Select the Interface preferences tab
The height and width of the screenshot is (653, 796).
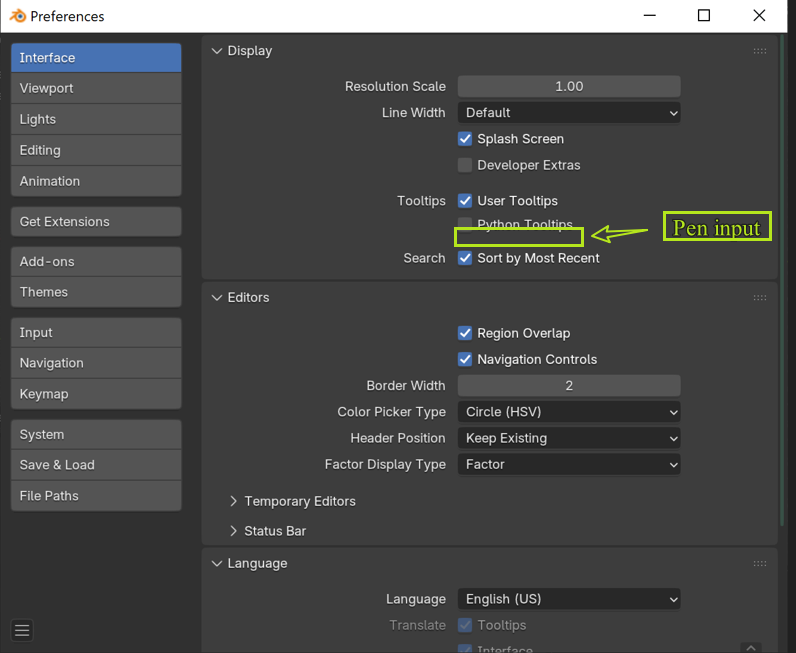pyautogui.click(x=96, y=58)
